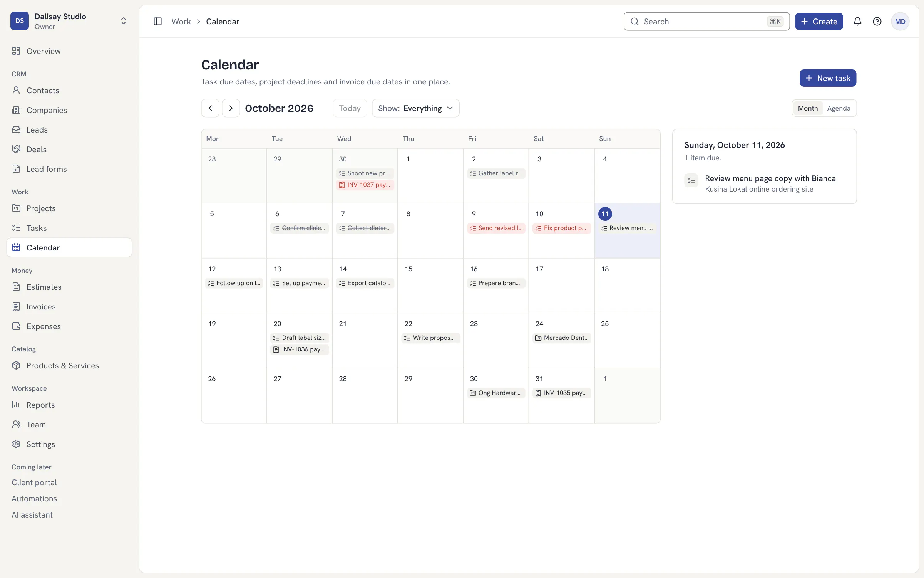Focus the Search field
The image size is (924, 578).
coord(706,22)
